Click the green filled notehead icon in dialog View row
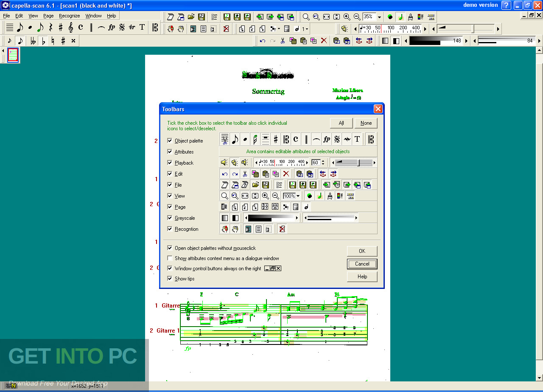The width and height of the screenshot is (543, 392). 309,196
